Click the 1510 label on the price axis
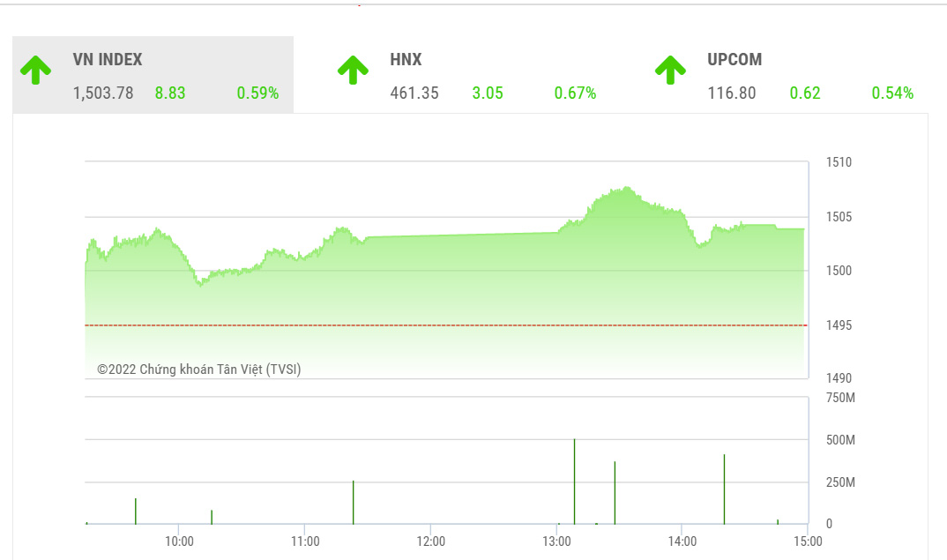Screen dimensions: 947x560 tap(839, 162)
